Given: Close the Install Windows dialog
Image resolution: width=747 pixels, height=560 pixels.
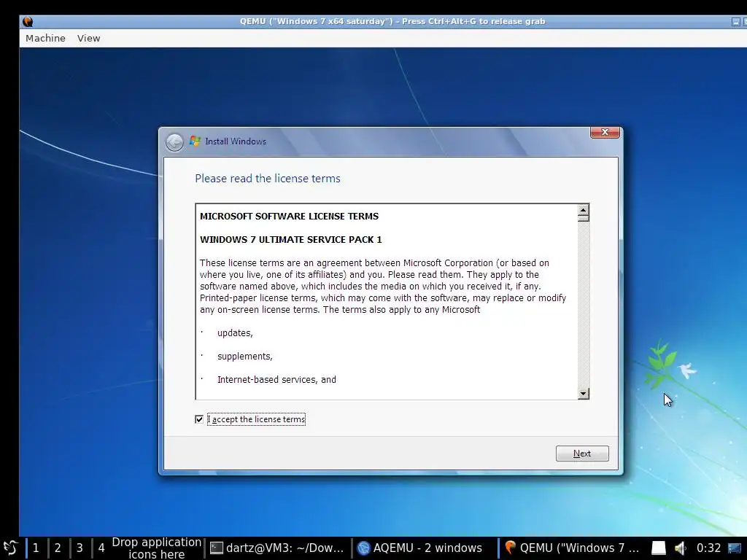Looking at the screenshot, I should 605,132.
